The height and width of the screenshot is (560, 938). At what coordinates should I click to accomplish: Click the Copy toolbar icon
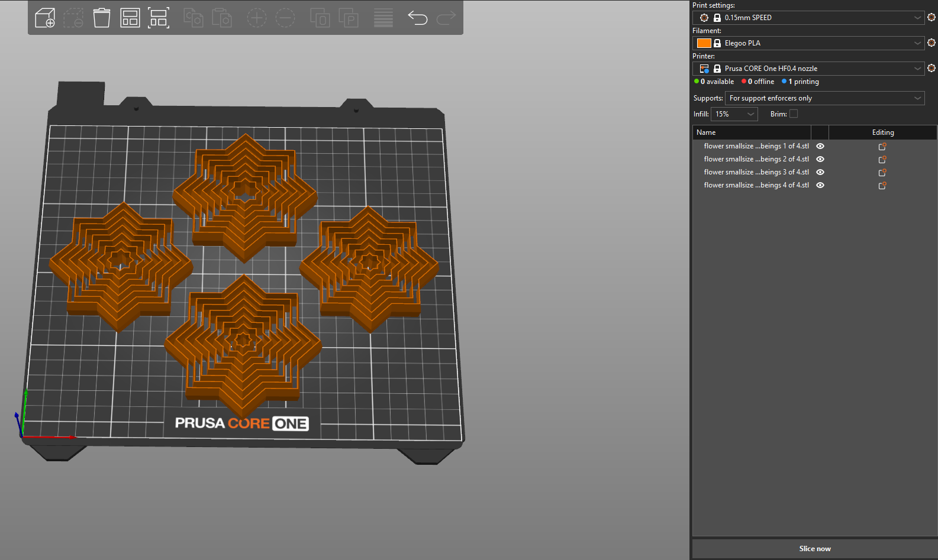194,18
